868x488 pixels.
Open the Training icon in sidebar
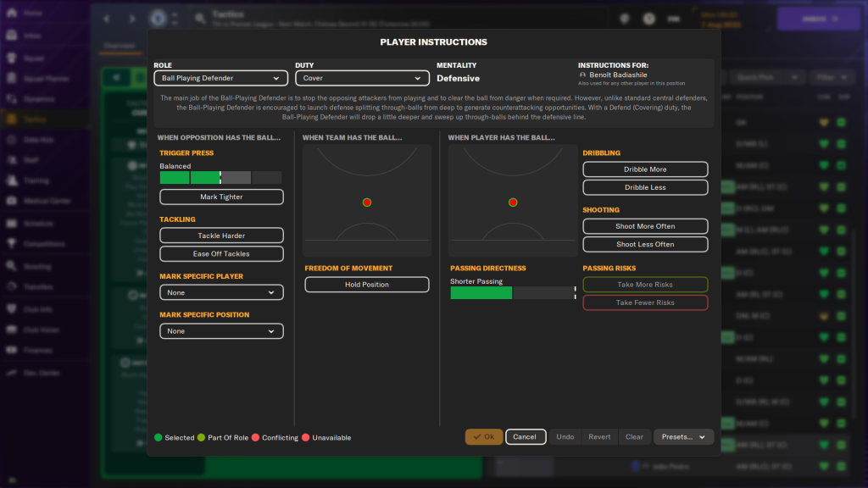pyautogui.click(x=13, y=180)
